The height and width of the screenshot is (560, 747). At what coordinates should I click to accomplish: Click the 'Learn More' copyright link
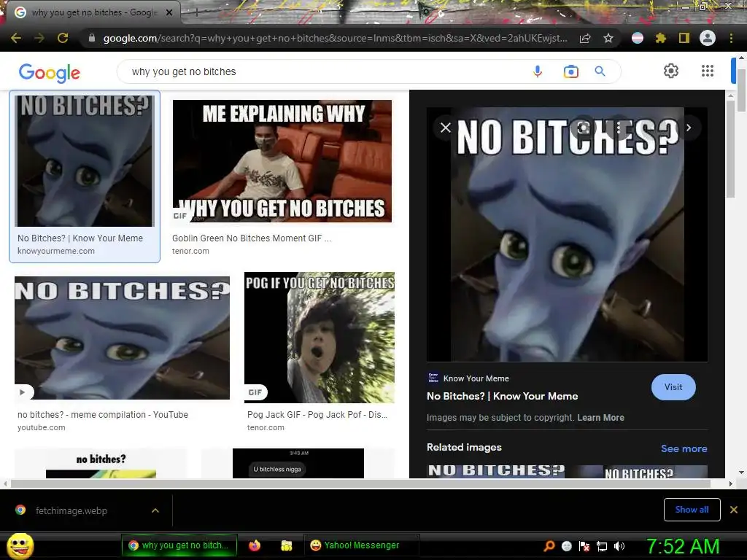[x=601, y=418]
